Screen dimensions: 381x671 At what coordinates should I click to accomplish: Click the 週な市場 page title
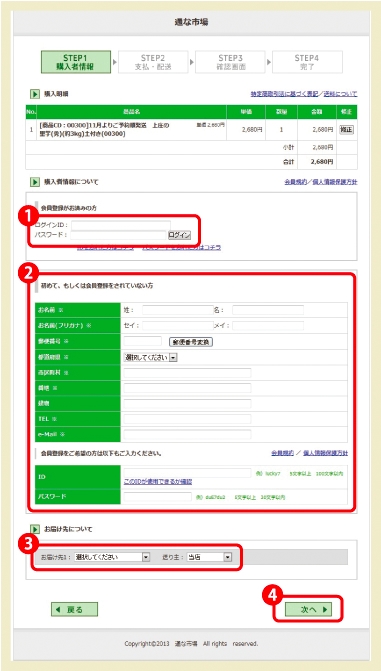(x=191, y=22)
